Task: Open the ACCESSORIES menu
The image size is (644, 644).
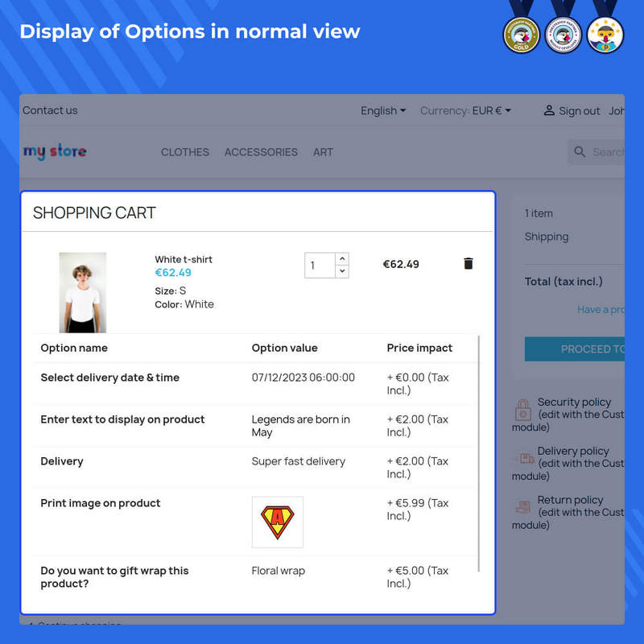Action: pyautogui.click(x=261, y=152)
